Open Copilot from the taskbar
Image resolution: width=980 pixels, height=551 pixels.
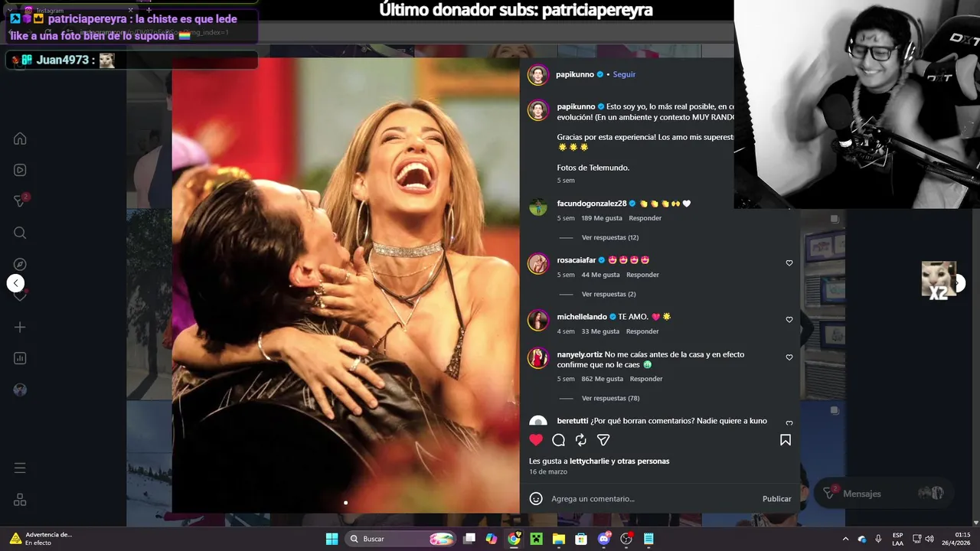tap(492, 539)
